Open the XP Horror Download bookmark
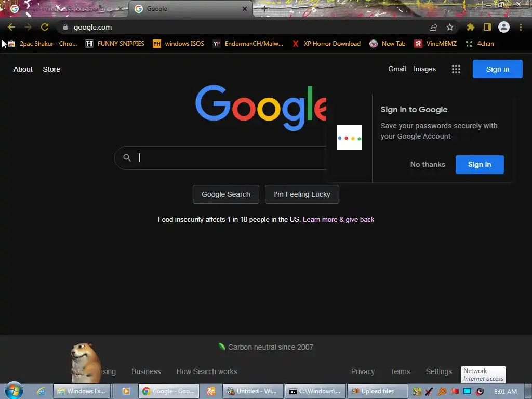 326,44
